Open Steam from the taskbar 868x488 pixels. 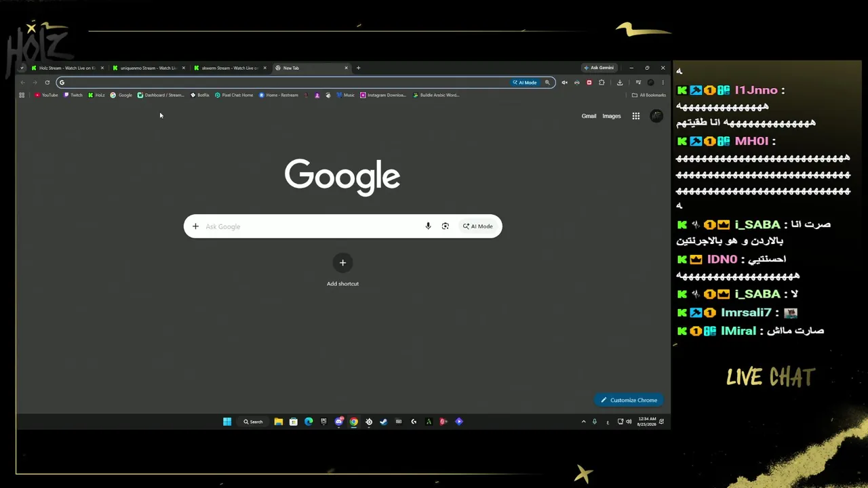(384, 422)
